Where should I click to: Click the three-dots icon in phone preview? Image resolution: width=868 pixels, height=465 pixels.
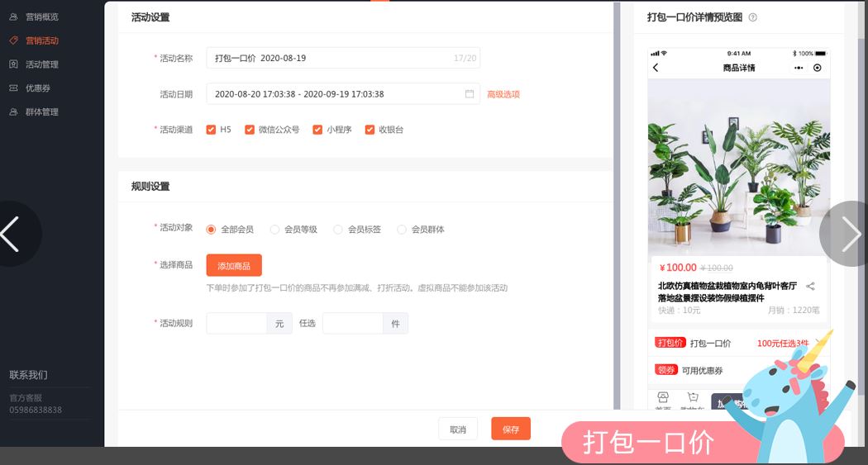tap(799, 68)
